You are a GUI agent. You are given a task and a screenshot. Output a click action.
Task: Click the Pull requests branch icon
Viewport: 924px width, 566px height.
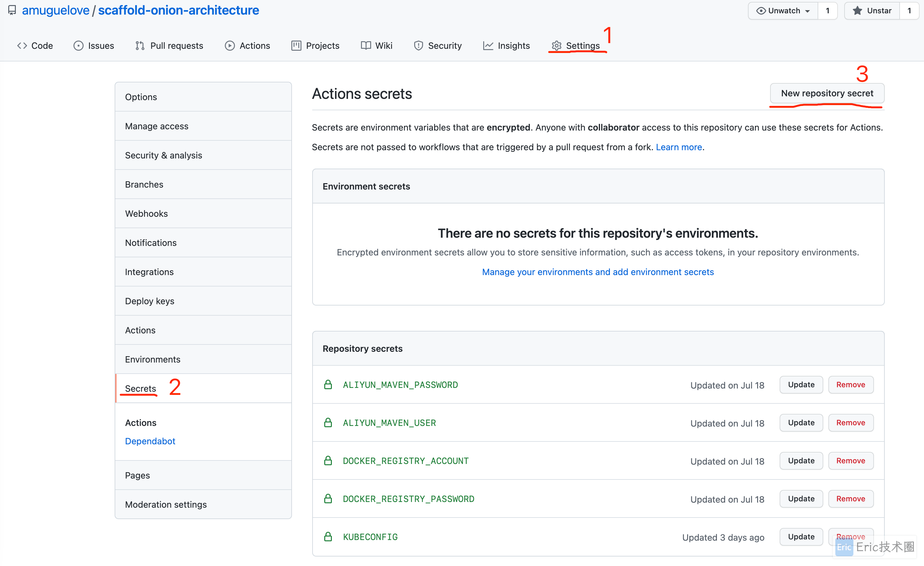click(x=140, y=46)
